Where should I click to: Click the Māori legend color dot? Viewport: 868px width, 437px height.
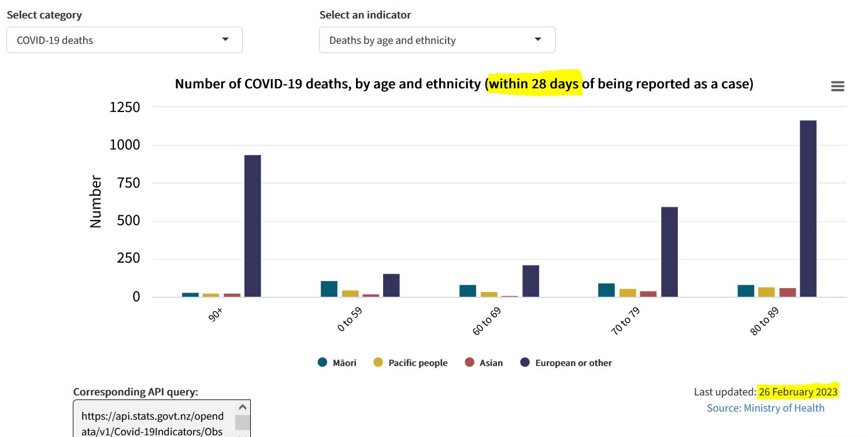[323, 363]
